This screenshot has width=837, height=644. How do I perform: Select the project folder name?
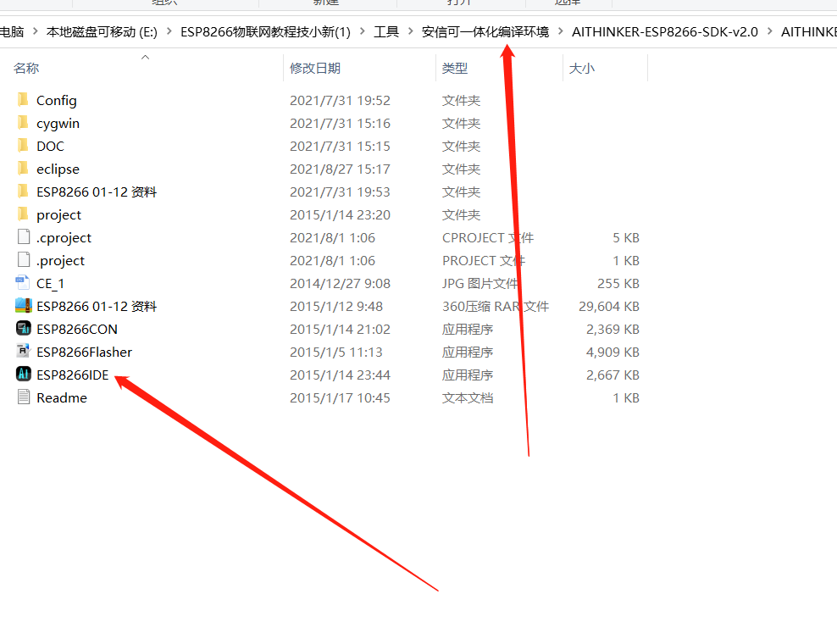coord(58,215)
